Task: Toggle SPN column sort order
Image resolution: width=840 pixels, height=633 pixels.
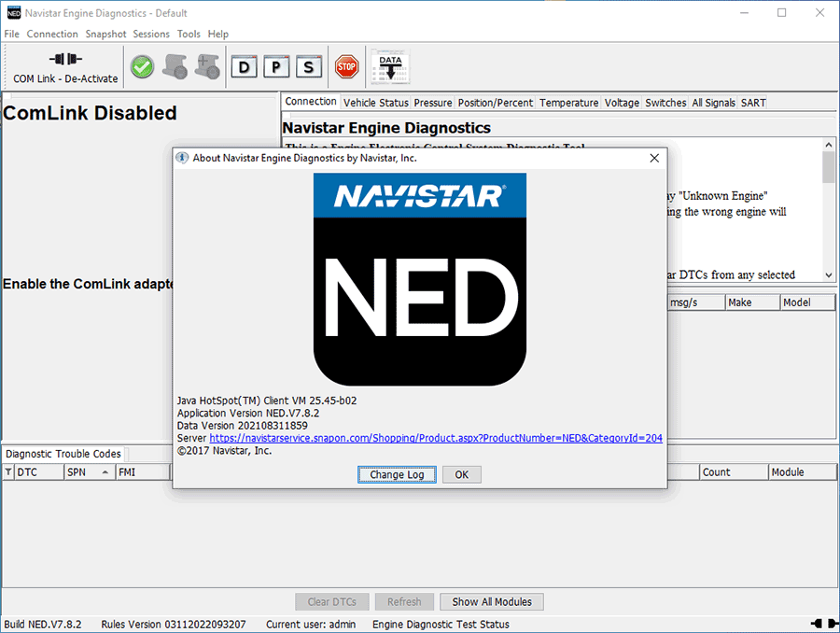Action: pos(89,471)
